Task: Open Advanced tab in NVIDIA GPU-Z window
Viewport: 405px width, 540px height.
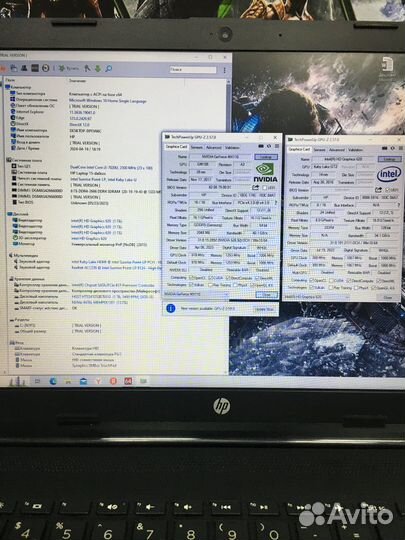Action: 214,147
